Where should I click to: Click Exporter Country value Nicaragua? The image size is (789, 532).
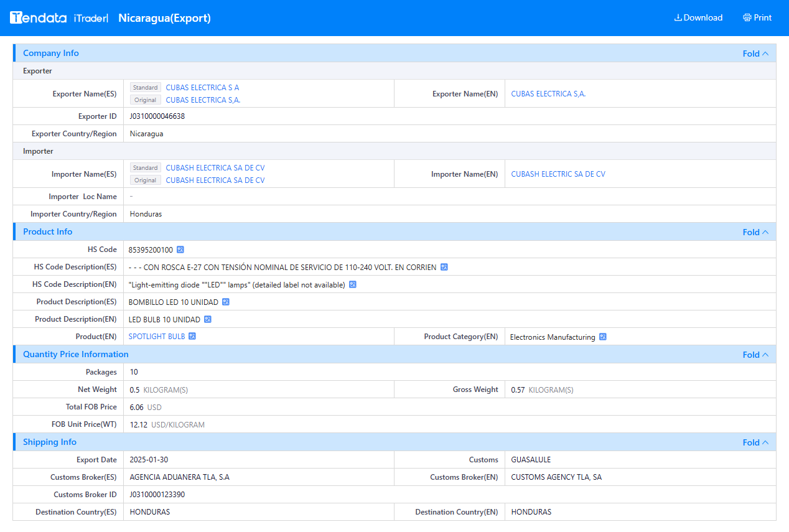tap(147, 134)
